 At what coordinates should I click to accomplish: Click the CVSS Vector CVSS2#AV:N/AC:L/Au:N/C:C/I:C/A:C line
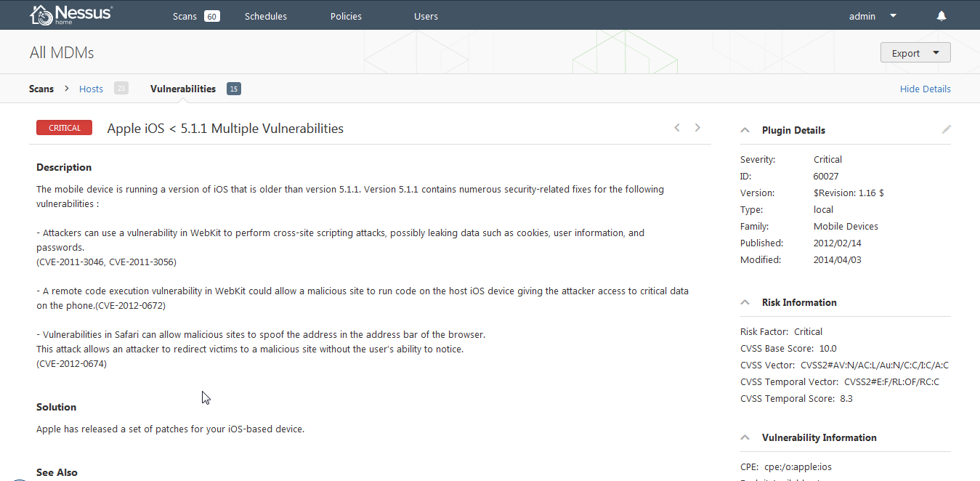(844, 365)
